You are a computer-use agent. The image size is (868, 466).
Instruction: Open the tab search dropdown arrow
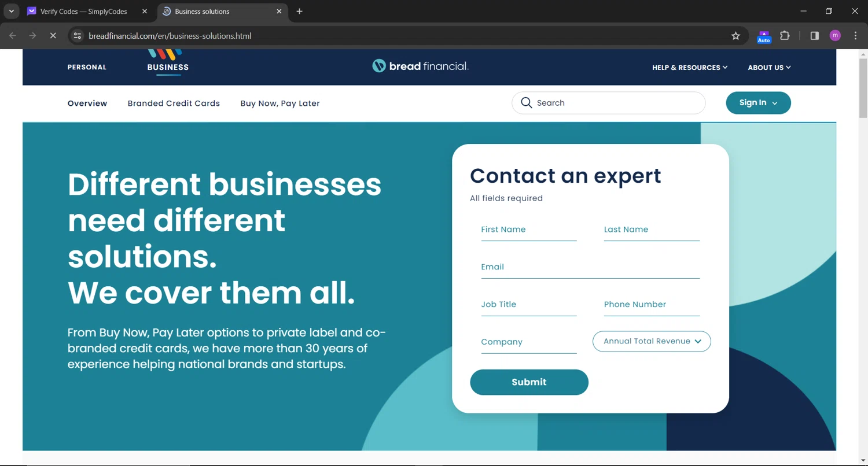point(11,12)
